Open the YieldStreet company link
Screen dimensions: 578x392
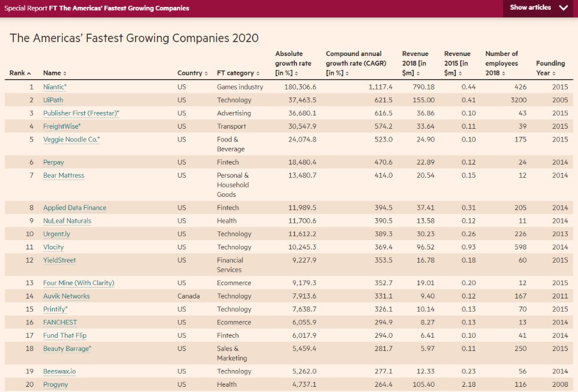tap(60, 260)
